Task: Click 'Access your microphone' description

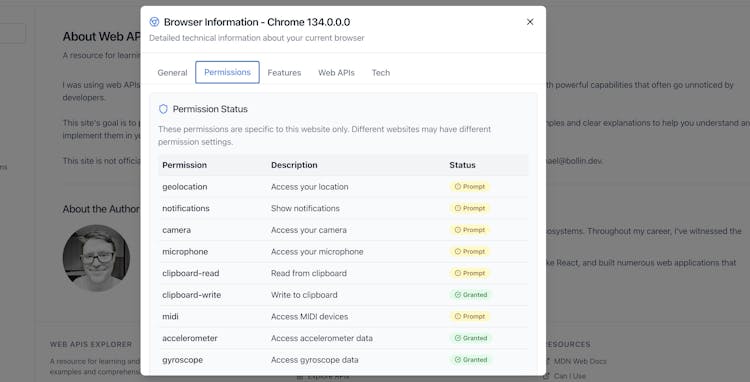Action: (x=317, y=252)
